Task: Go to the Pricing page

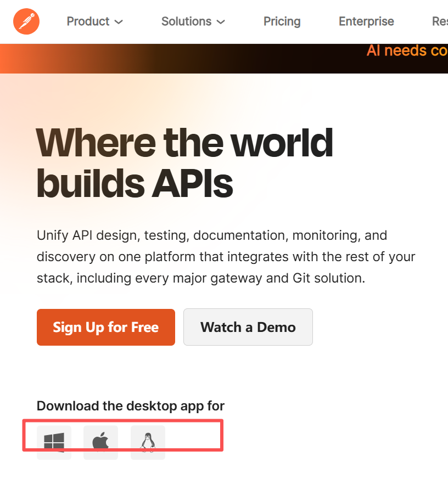Action: [282, 21]
